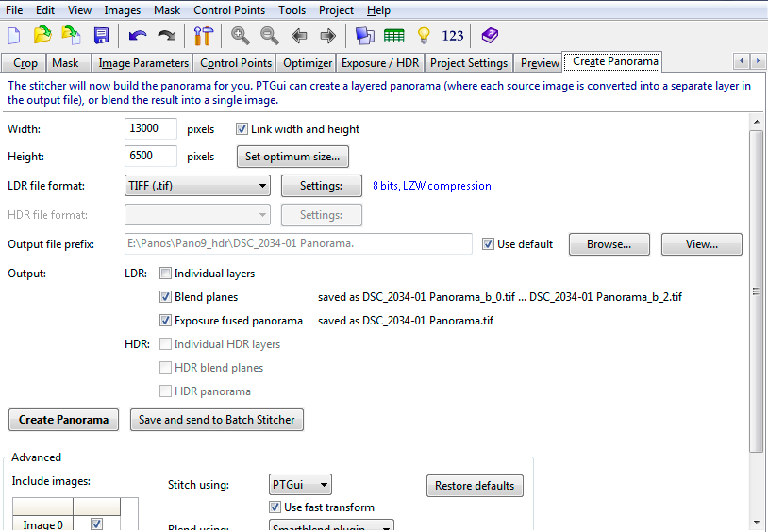Open the Tools menu
The width and height of the screenshot is (768, 532).
[x=292, y=10]
